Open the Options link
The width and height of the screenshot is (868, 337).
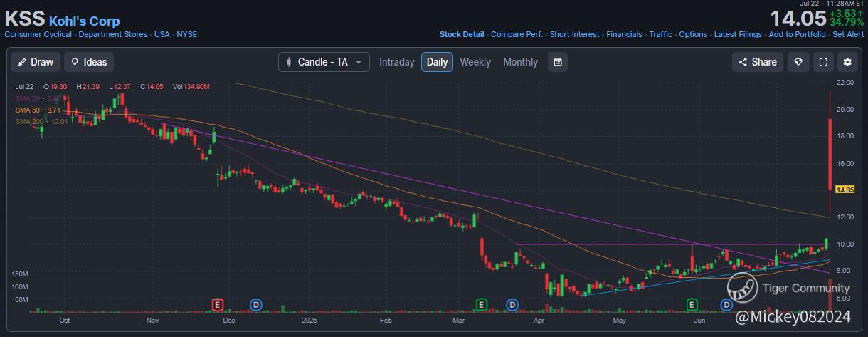pyautogui.click(x=693, y=34)
